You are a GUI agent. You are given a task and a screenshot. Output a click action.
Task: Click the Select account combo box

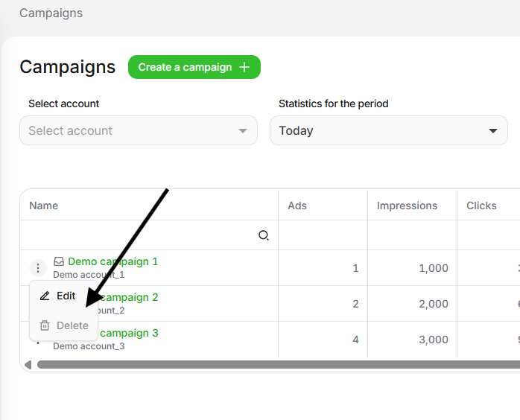(139, 130)
